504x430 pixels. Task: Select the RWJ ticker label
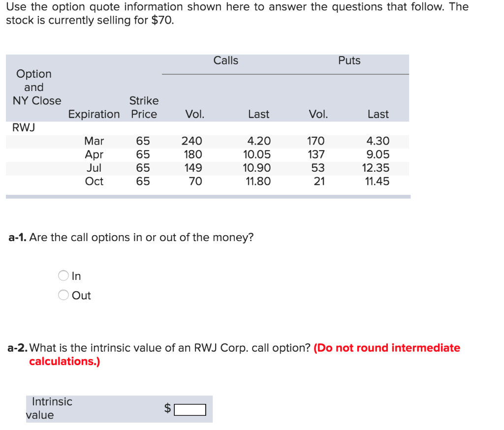[23, 127]
